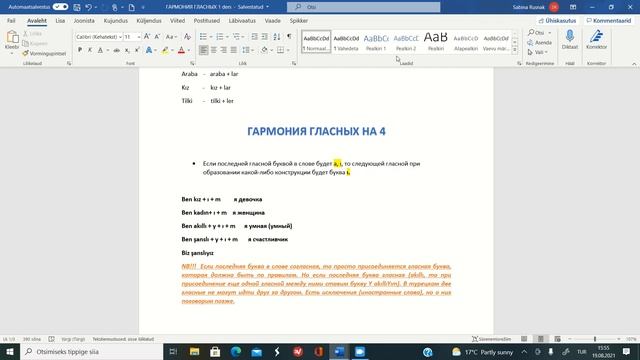Click the Kleebi paste icon

12,38
